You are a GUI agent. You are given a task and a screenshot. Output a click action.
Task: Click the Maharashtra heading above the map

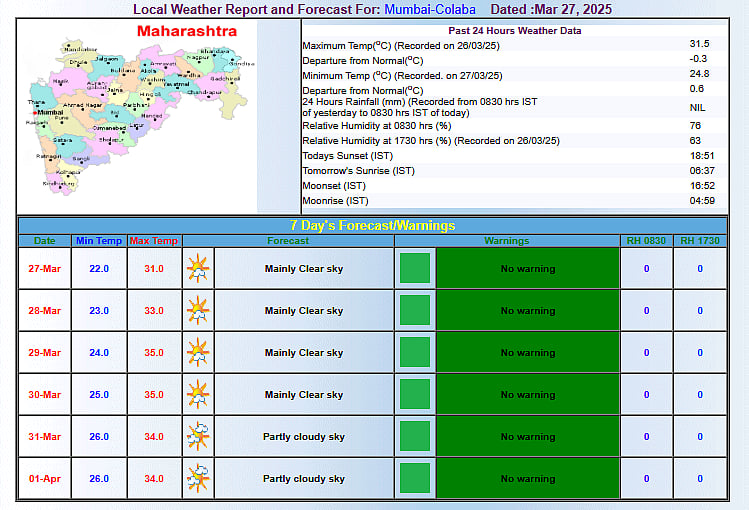pos(187,31)
